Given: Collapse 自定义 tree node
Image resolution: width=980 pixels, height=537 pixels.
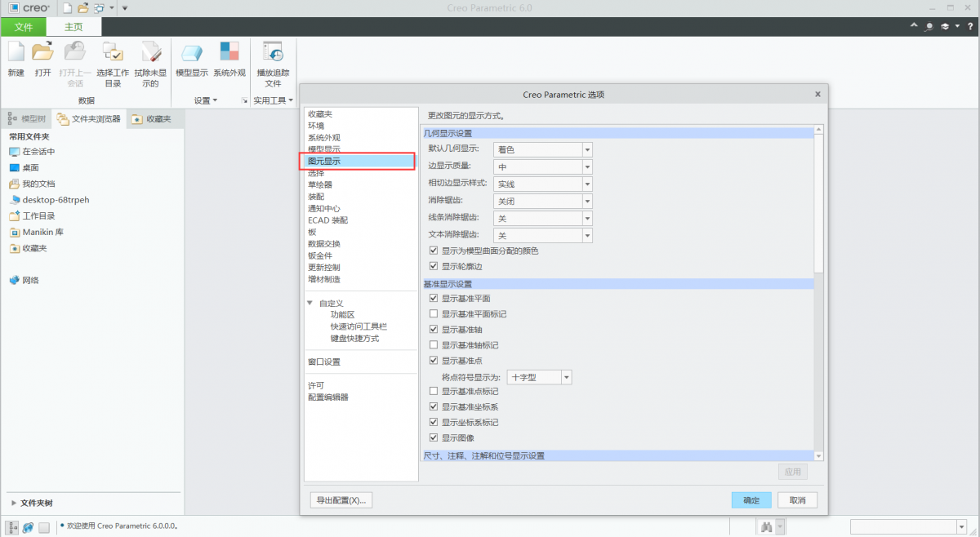Looking at the screenshot, I should (x=310, y=304).
